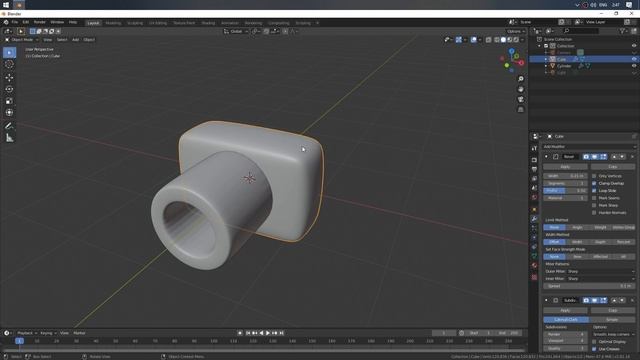Open the Modifiers wrench properties tab
This screenshot has width=640, height=360.
(534, 219)
